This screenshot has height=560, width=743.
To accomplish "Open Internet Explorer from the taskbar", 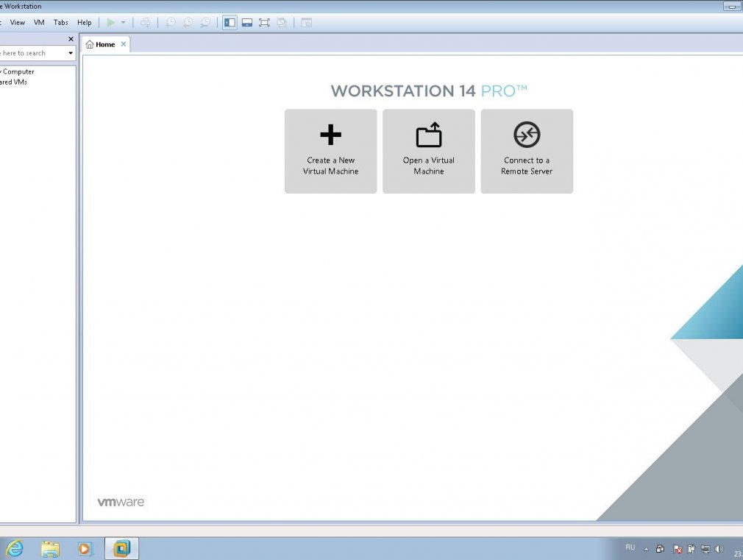I will pos(15,549).
